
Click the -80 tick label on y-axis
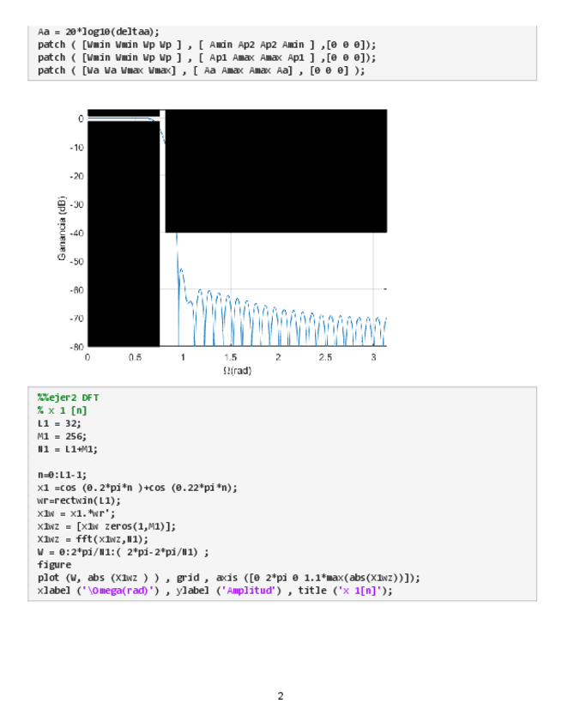pos(76,347)
